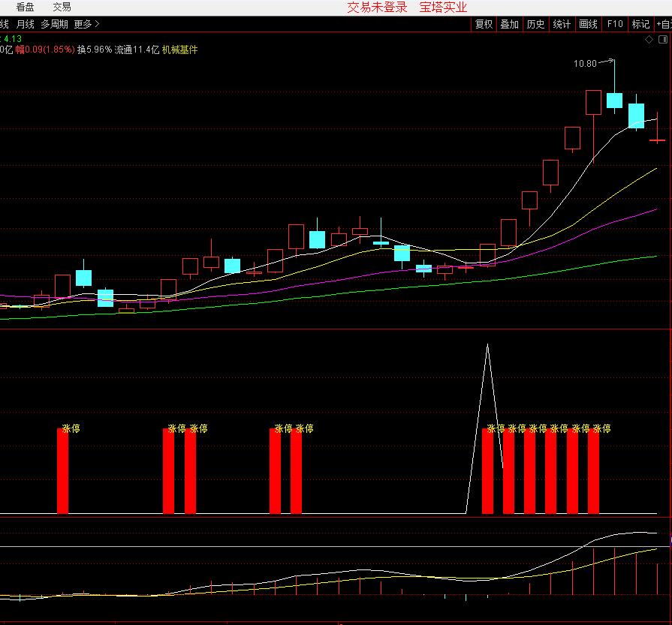This screenshot has width=672, height=625.
Task: Expand the 更多 more periods menu
Action: click(86, 24)
